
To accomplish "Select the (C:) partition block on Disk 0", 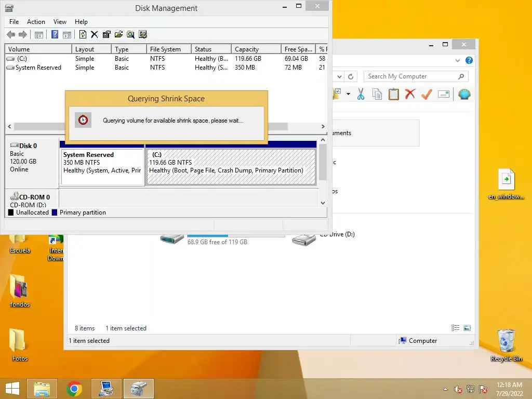I will click(231, 167).
